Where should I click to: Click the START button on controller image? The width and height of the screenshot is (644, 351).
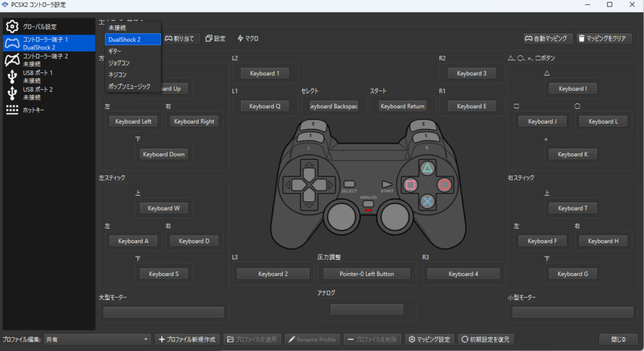point(387,184)
